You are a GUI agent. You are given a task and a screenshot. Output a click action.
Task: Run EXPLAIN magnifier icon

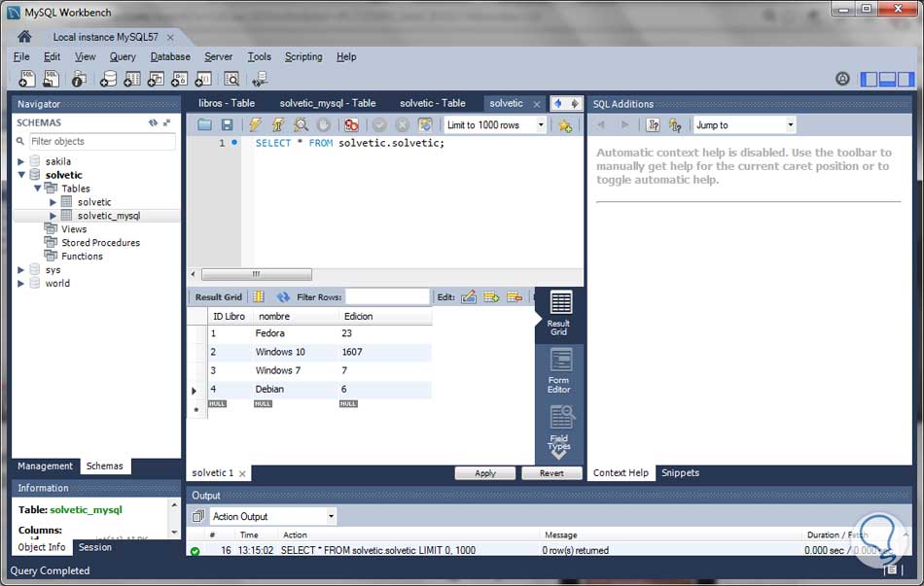point(302,124)
